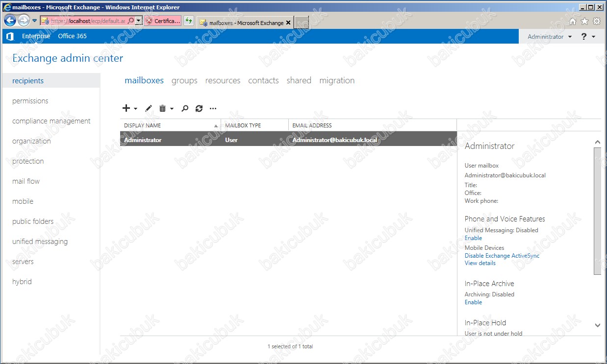607x364 pixels.
Task: Switch to the Office 365 tab
Action: pos(72,36)
